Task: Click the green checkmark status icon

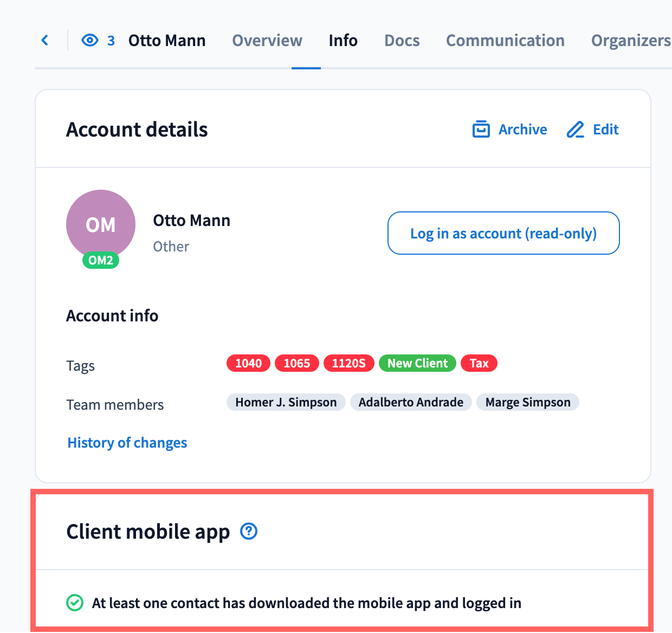Action: pyautogui.click(x=74, y=603)
